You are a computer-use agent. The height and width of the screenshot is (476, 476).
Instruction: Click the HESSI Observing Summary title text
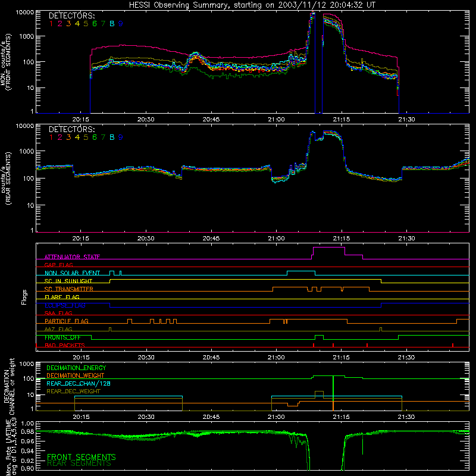252,5
